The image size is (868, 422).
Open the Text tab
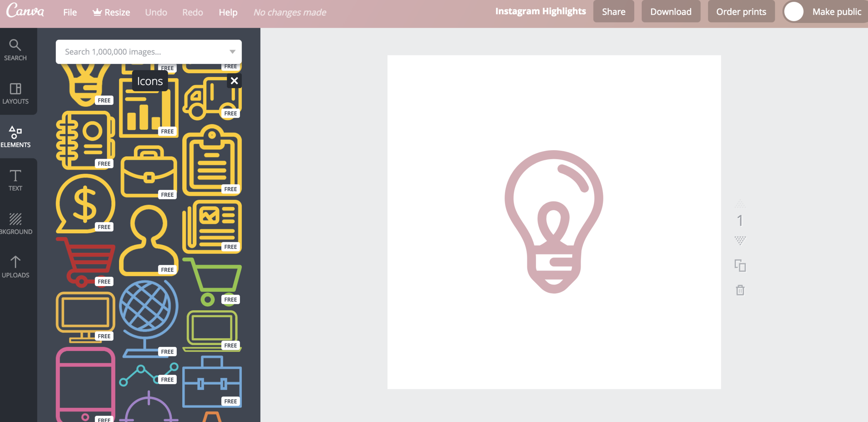pos(15,180)
